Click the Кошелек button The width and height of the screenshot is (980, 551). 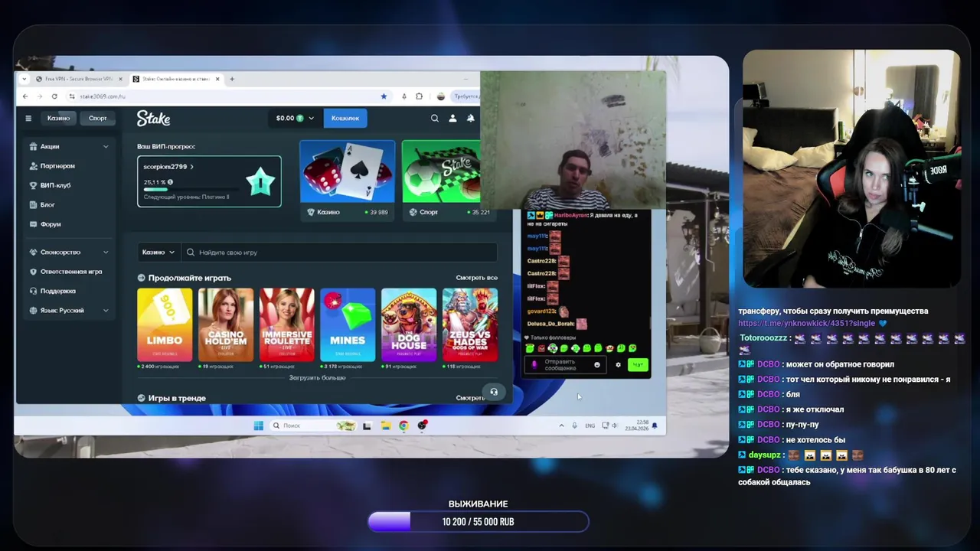pyautogui.click(x=345, y=118)
